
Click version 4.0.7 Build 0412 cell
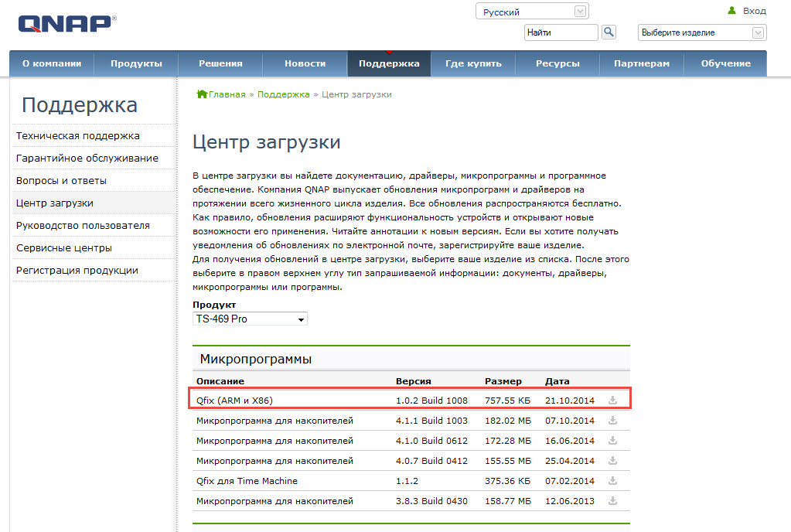point(431,461)
